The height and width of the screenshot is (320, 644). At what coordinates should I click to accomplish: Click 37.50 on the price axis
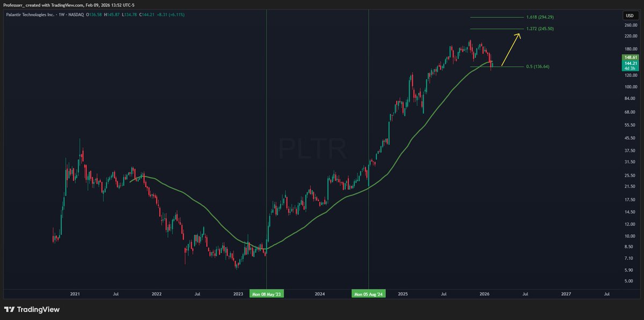click(x=631, y=150)
